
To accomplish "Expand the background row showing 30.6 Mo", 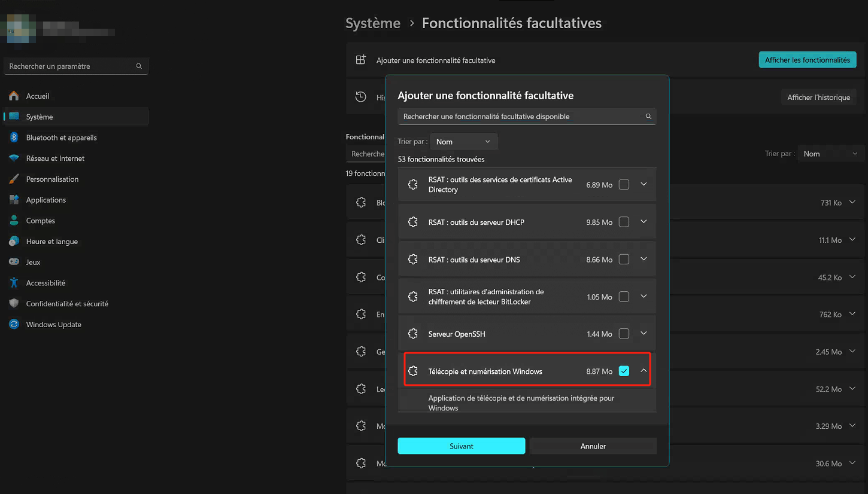I will [852, 463].
